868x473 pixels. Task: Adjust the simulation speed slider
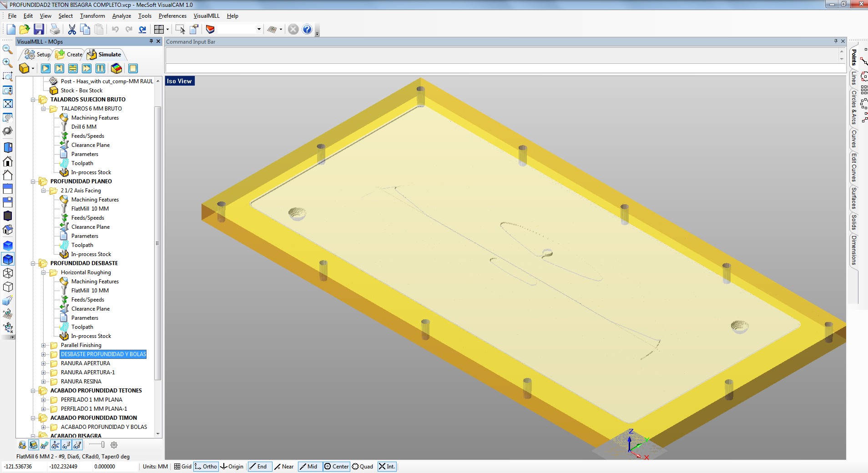(x=102, y=445)
